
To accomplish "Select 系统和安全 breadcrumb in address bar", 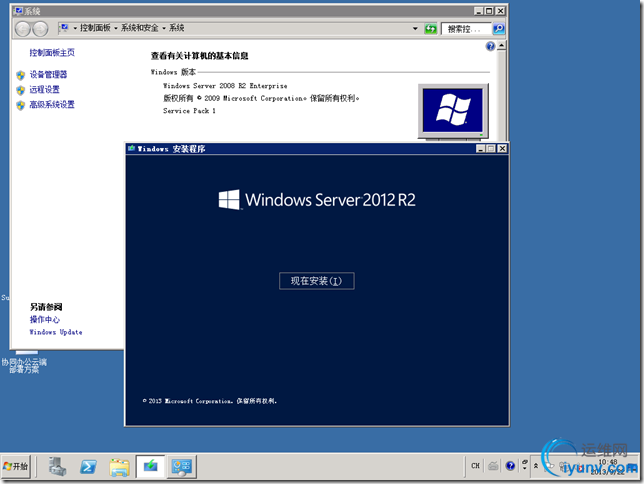I will pos(140,28).
